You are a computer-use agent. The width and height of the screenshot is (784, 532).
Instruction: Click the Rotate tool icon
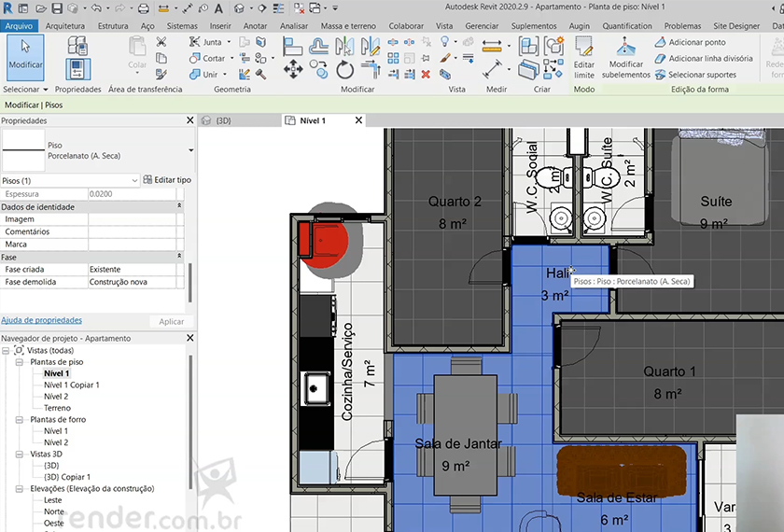344,68
